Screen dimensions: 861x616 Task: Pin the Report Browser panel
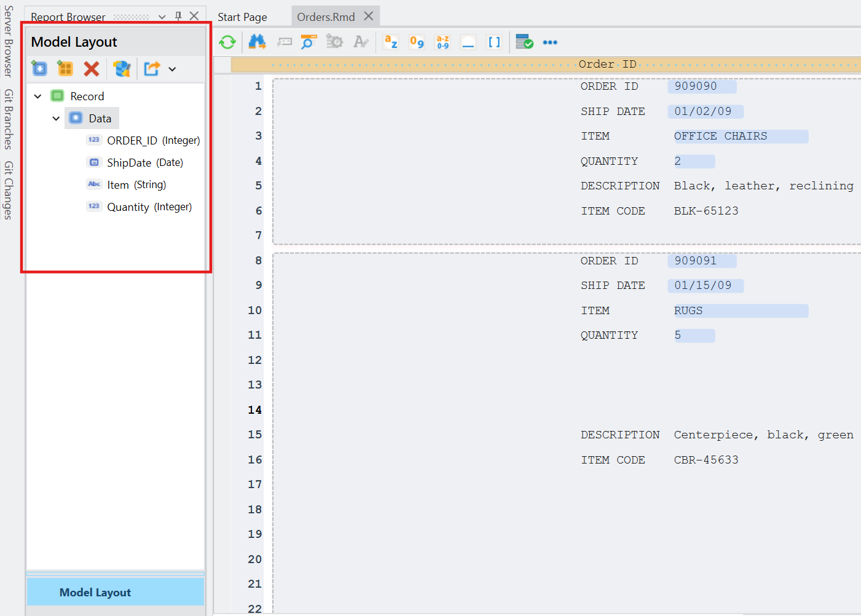(178, 17)
